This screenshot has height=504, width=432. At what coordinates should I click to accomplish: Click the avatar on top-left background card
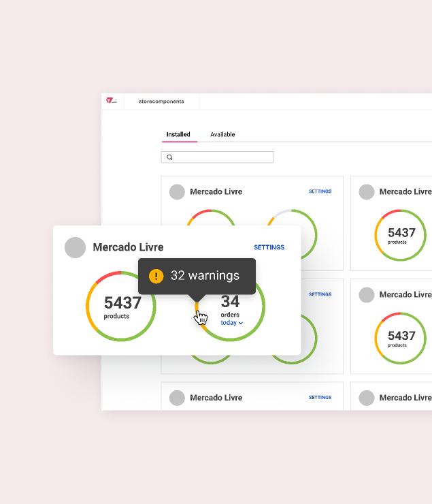(177, 192)
